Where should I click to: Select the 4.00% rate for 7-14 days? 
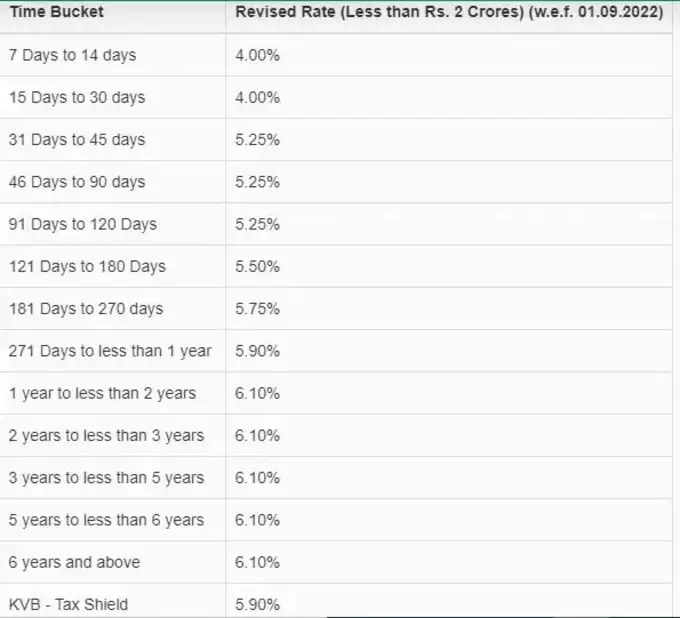tap(258, 55)
